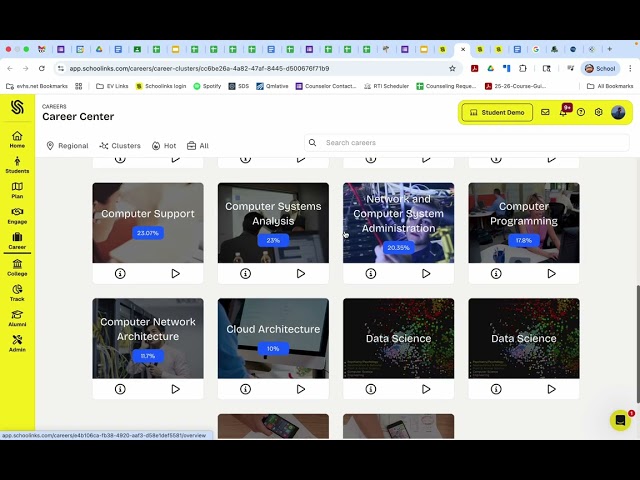Go back in browser history

(x=10, y=68)
